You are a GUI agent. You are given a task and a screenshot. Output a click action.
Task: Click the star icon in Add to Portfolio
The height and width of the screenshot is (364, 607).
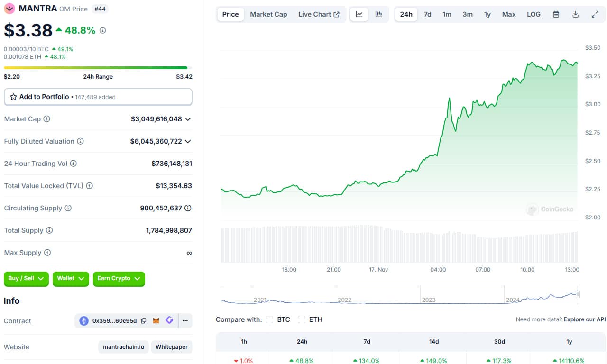(13, 97)
